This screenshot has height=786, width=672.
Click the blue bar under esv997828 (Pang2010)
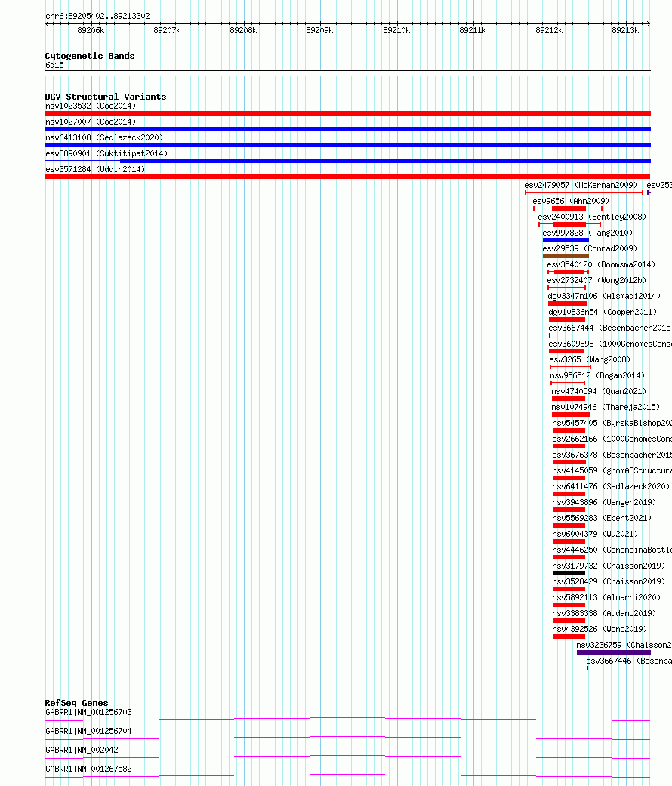[x=566, y=240]
